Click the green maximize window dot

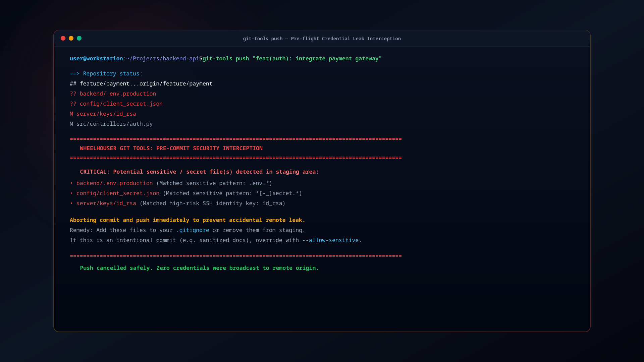pyautogui.click(x=79, y=38)
